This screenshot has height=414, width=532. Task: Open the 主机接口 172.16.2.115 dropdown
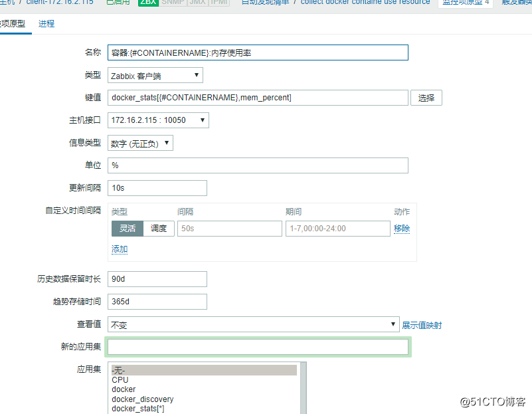click(158, 120)
